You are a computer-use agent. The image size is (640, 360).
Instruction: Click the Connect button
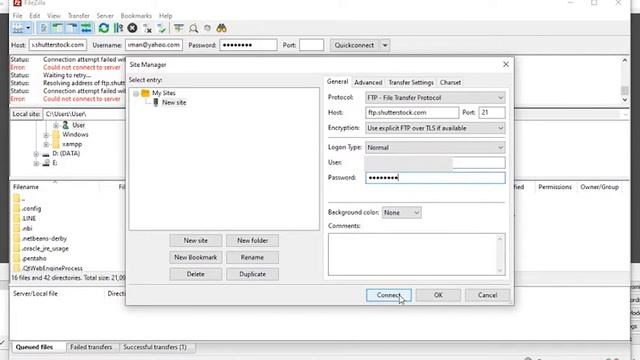pyautogui.click(x=389, y=295)
